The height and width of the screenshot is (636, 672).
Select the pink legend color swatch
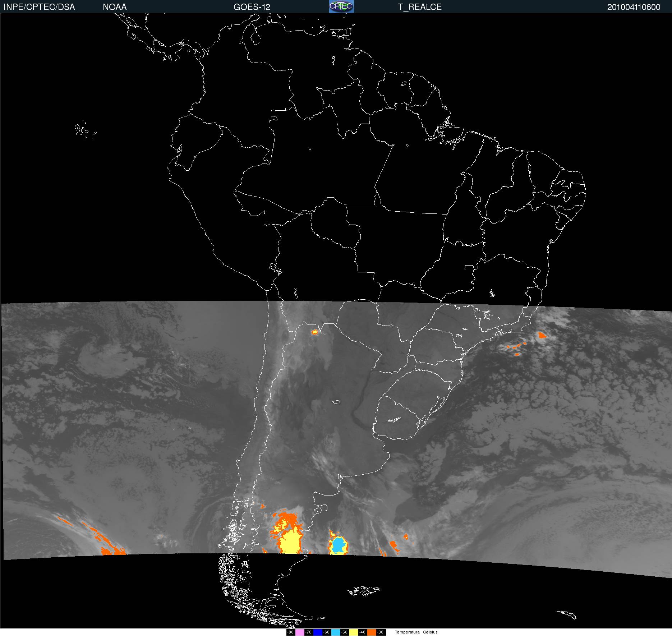point(300,632)
